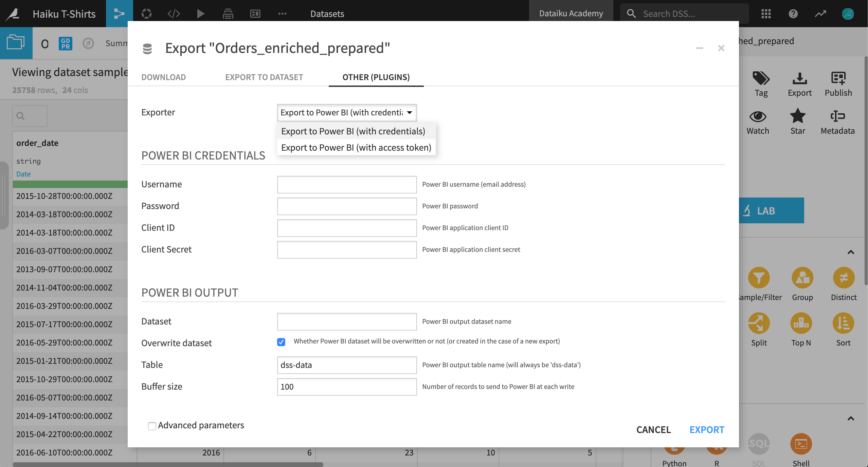Screen dimensions: 868x467
Task: Switch to the DOWNLOAD tab
Action: click(x=164, y=77)
